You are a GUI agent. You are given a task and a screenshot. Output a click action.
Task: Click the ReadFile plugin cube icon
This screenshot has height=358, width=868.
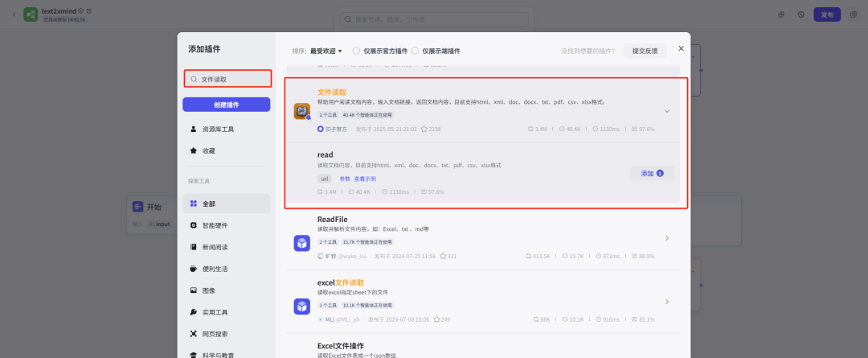pyautogui.click(x=301, y=243)
